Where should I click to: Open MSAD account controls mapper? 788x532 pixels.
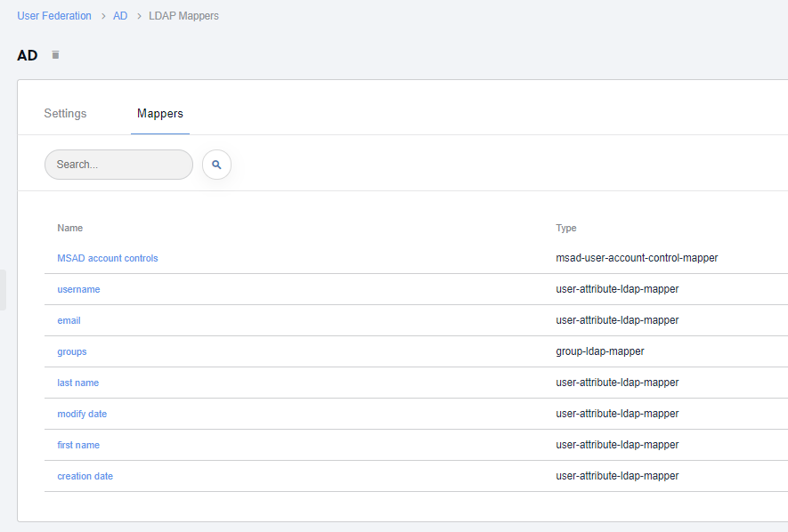108,258
